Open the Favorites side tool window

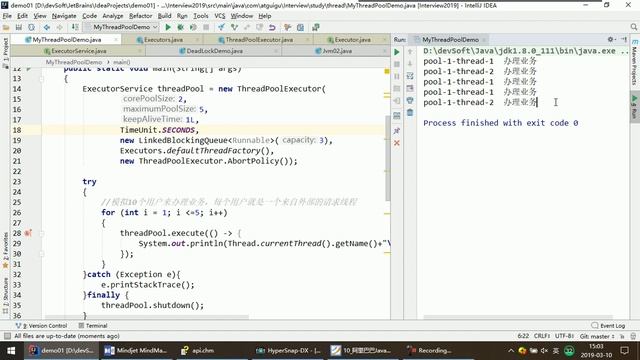coord(5,250)
